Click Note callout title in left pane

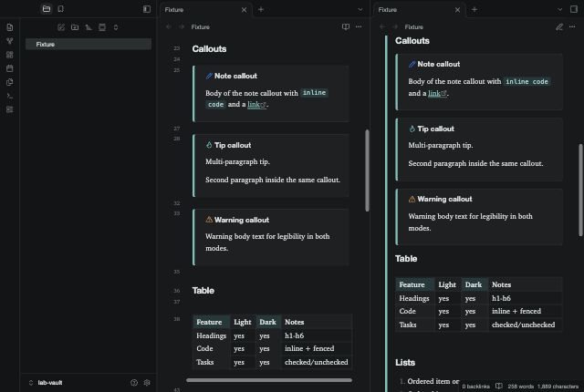coord(235,76)
